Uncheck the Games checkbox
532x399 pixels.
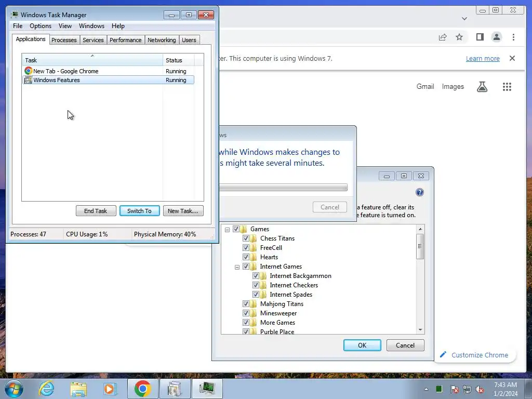[236, 229]
